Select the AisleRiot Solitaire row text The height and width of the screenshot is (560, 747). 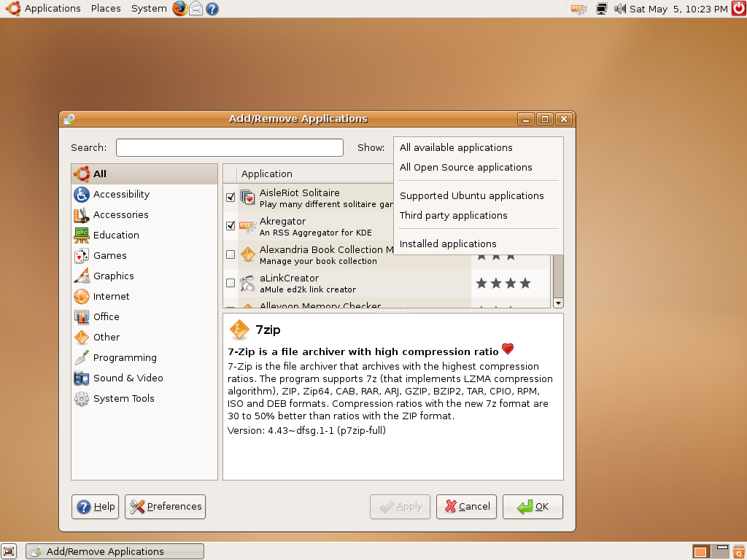click(x=327, y=198)
